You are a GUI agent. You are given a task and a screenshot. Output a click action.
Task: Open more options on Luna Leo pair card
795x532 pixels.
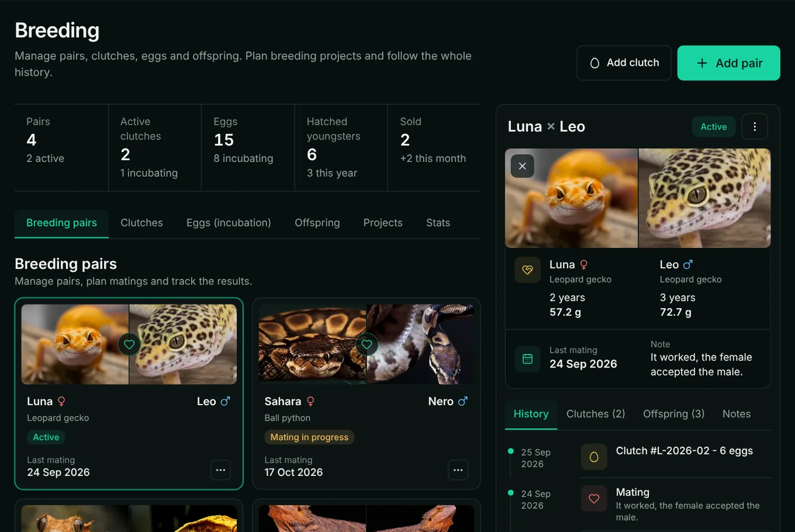(221, 470)
